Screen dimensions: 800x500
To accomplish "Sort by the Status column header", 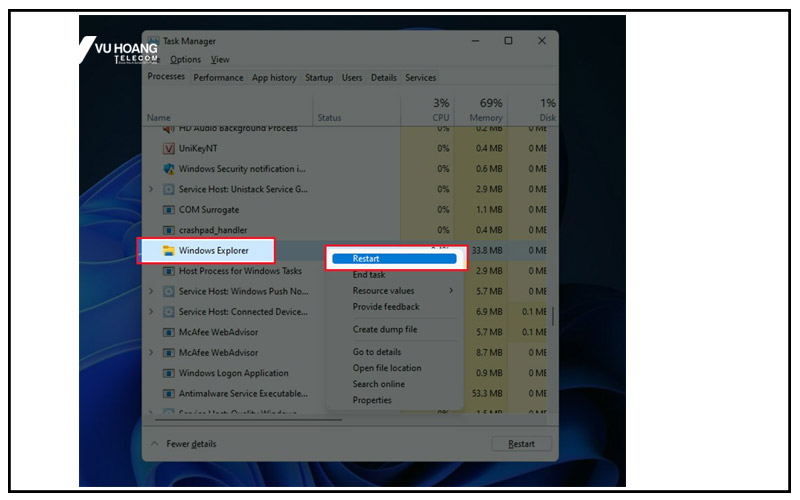I will tap(330, 118).
